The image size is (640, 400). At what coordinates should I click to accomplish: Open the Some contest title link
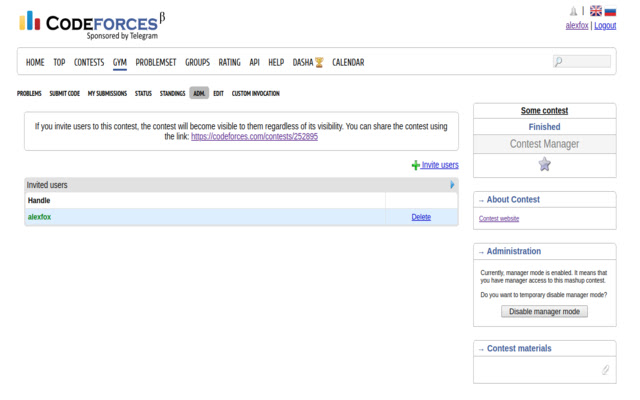coord(544,111)
